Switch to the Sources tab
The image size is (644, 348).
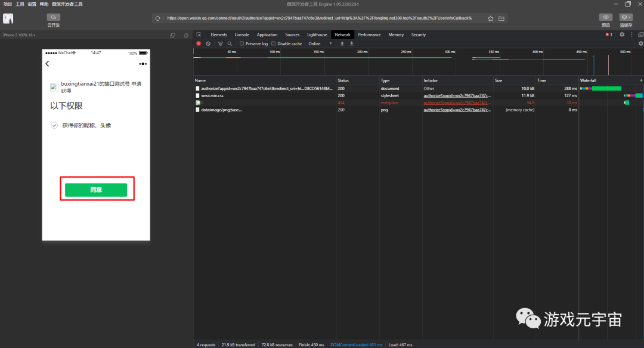pos(292,35)
